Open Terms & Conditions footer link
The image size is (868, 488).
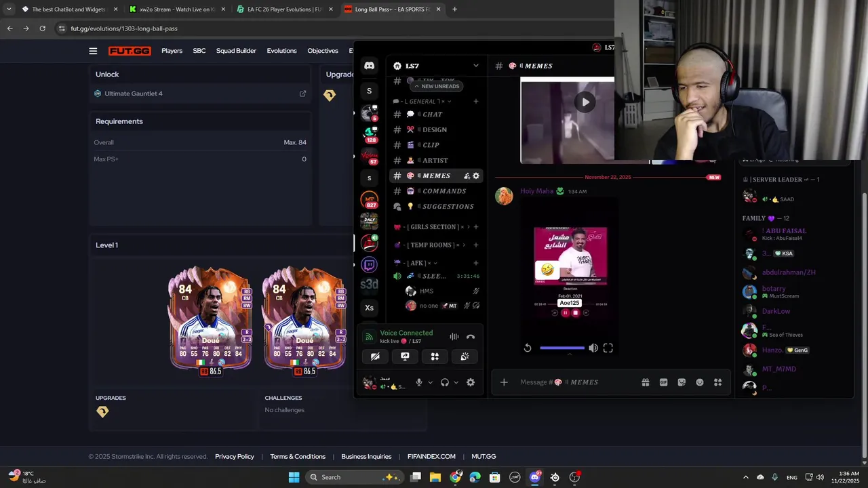click(298, 456)
